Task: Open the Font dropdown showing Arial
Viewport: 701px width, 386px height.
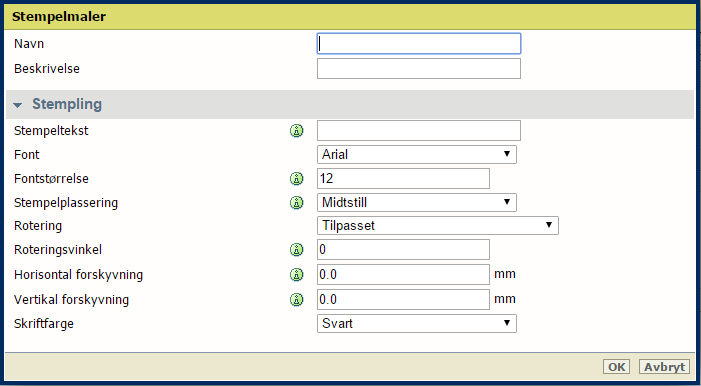Action: [417, 154]
